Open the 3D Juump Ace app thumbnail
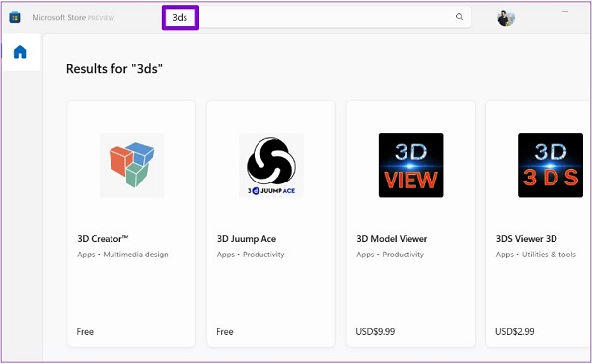Viewport: 592px width, 364px height. pyautogui.click(x=271, y=165)
